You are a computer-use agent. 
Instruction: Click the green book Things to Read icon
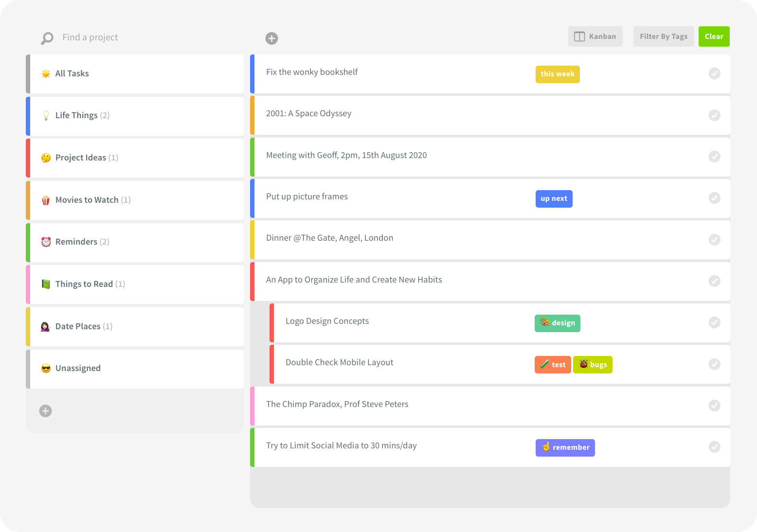pos(46,284)
